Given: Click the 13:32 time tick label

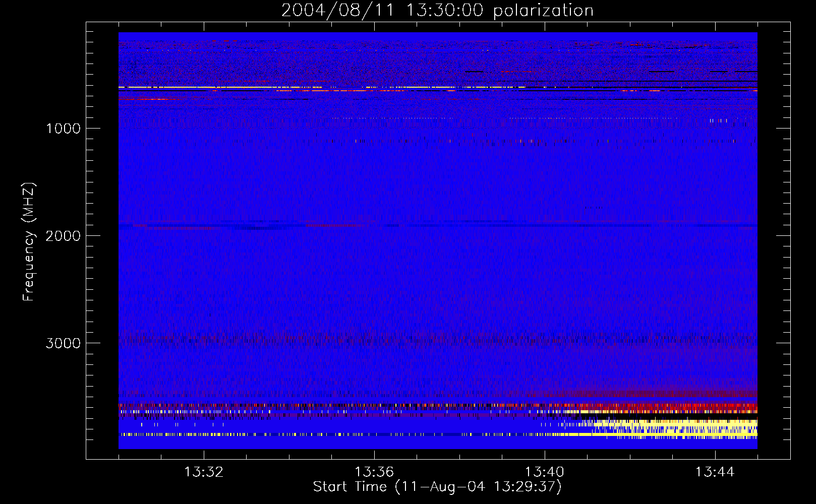Looking at the screenshot, I should (x=204, y=472).
